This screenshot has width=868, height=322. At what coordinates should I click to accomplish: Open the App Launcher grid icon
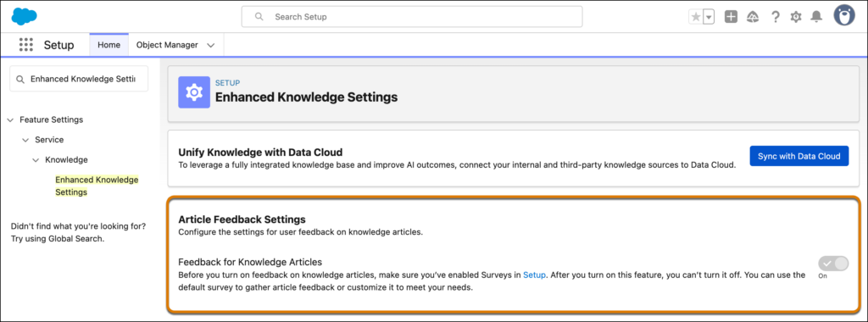coord(26,45)
